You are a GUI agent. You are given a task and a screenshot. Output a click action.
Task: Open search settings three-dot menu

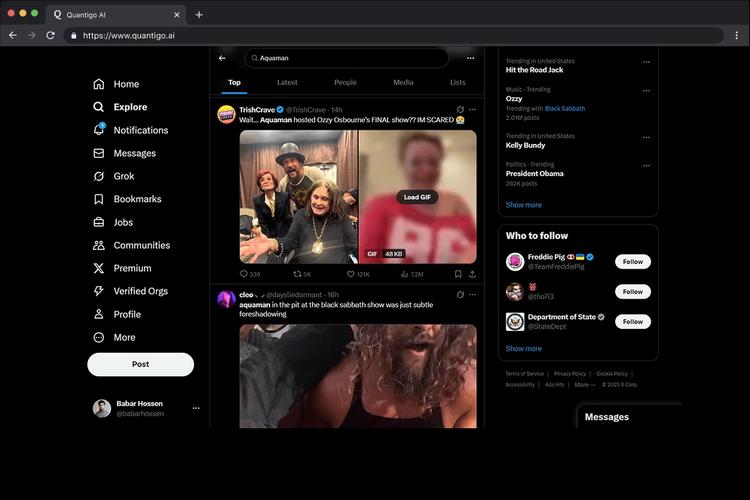click(x=471, y=58)
